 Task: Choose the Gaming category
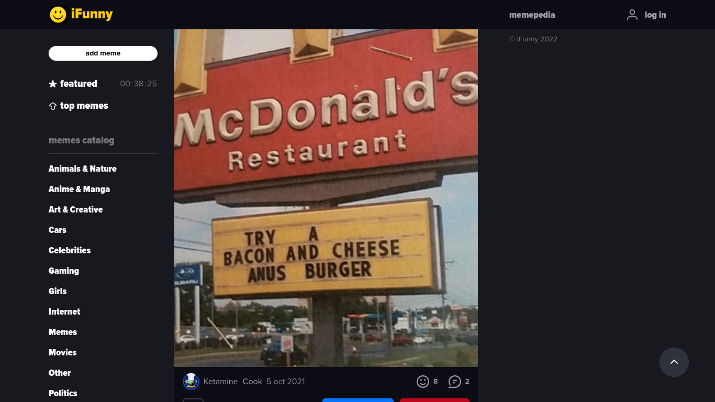64,271
